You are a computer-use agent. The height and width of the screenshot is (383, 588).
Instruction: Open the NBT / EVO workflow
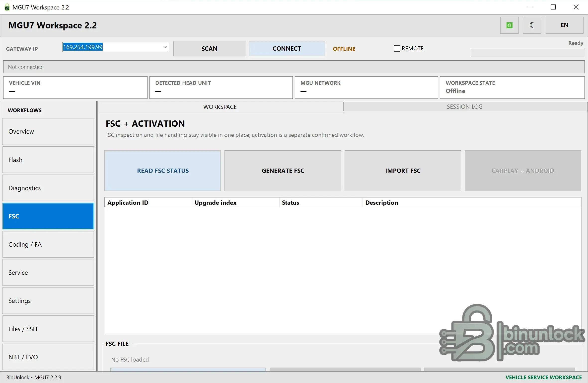pyautogui.click(x=48, y=357)
